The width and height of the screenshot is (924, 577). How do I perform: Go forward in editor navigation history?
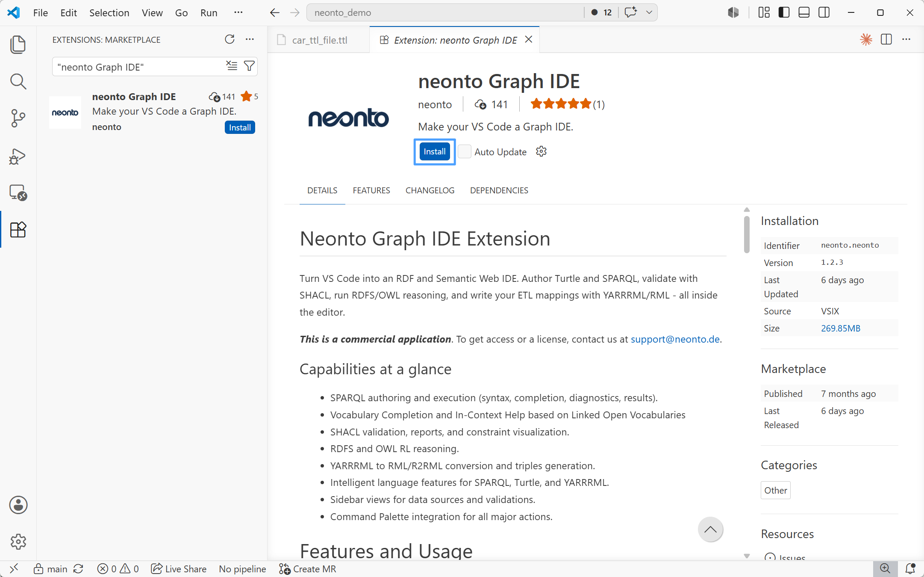[294, 12]
